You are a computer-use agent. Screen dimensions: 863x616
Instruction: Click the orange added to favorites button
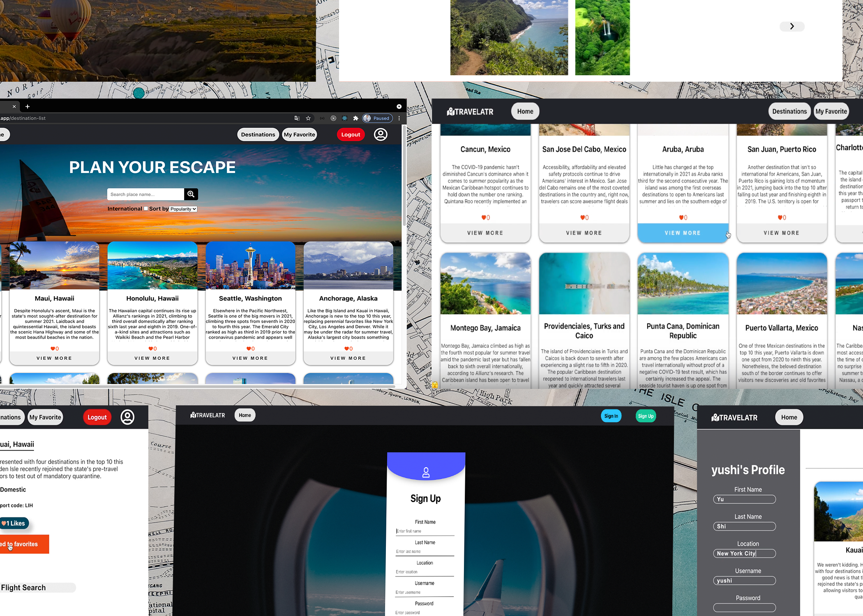pos(24,544)
